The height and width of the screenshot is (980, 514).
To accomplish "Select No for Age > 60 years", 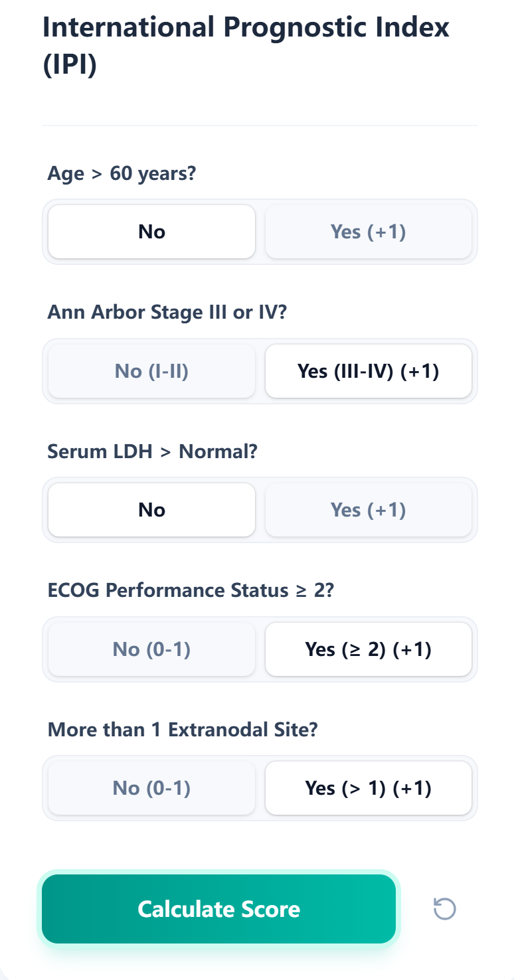I will pos(151,232).
